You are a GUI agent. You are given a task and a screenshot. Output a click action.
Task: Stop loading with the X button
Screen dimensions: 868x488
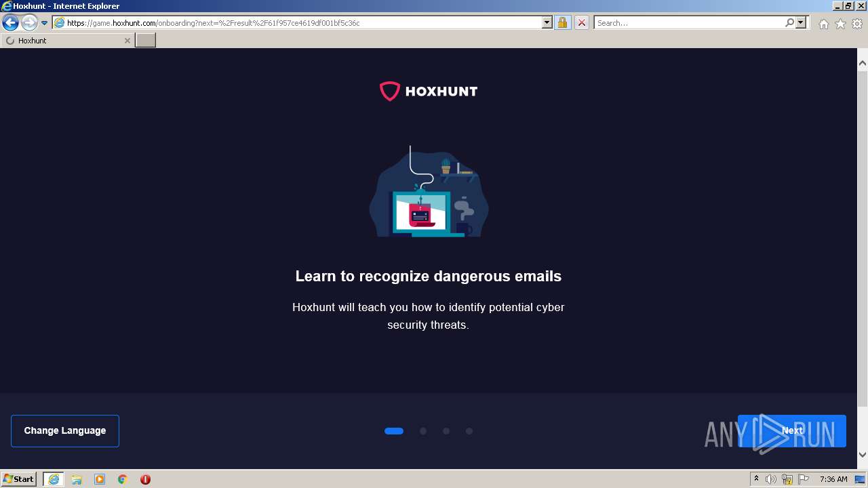coord(582,23)
